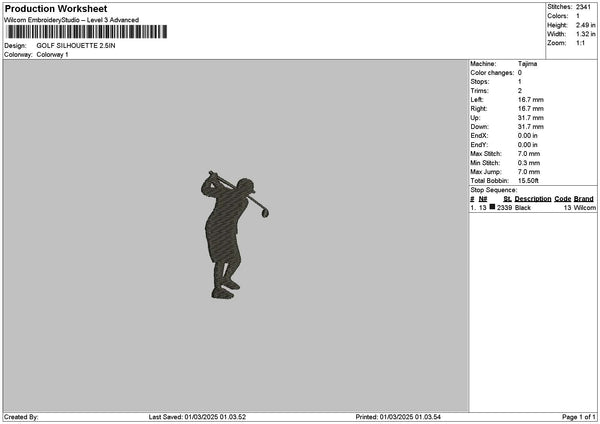The image size is (600, 424).
Task: Click the EndX value 0.00 in
Action: click(x=528, y=136)
